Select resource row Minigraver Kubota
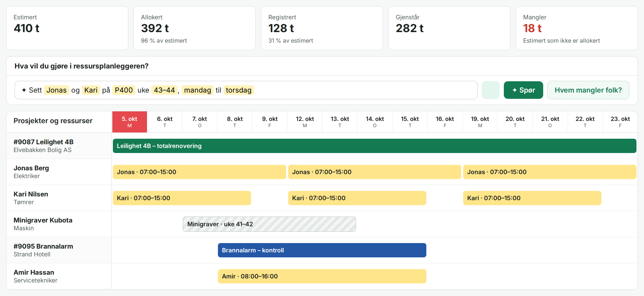Image resolution: width=644 pixels, height=296 pixels. [x=59, y=224]
